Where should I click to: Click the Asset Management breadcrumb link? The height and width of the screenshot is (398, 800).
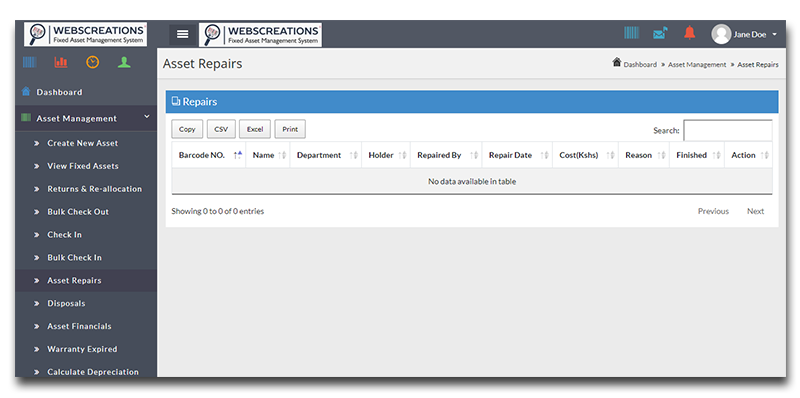point(697,65)
